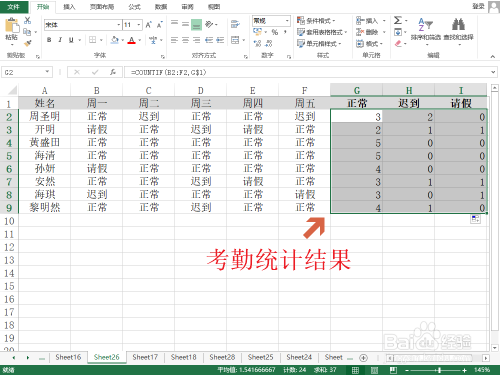500x375 pixels.
Task: Center text horizontally
Action: click(186, 40)
